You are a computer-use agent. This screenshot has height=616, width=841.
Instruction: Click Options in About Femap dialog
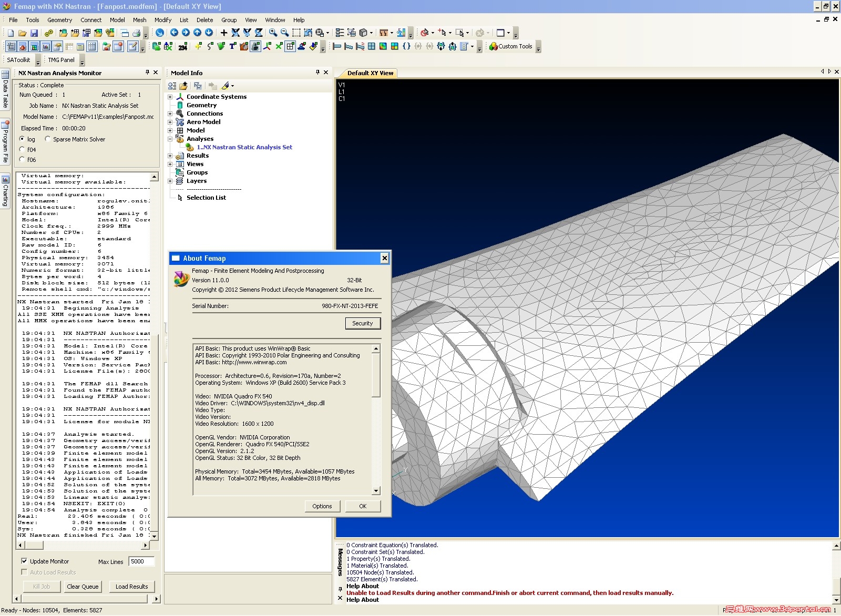(322, 506)
